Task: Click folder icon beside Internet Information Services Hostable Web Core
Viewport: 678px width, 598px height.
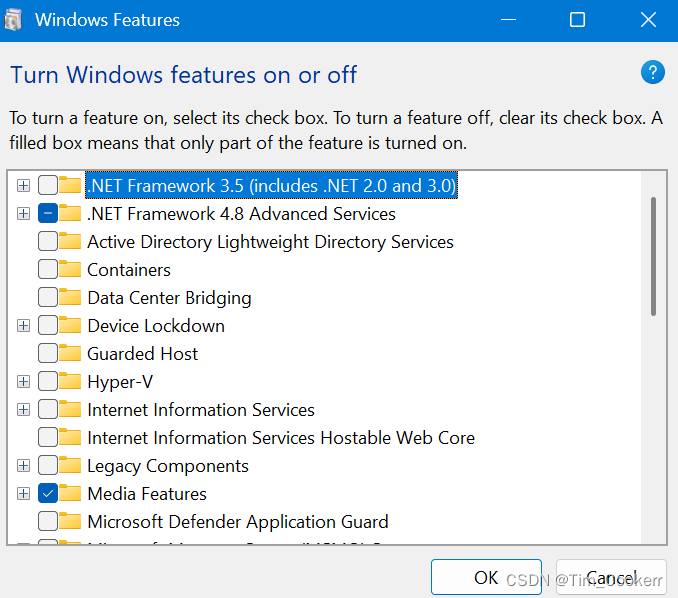Action: point(70,438)
